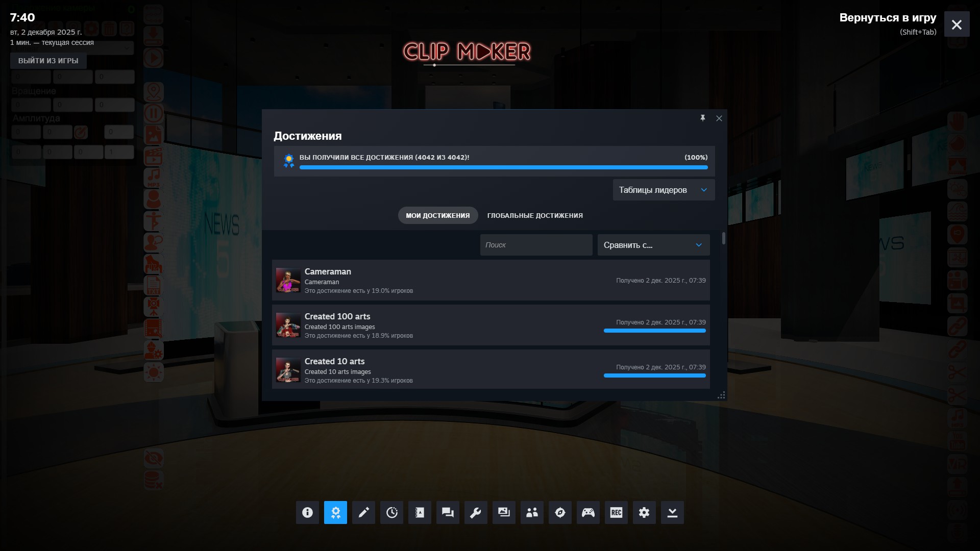Viewport: 980px width, 551px height.
Task: Open the notes pencil icon
Action: (x=363, y=512)
